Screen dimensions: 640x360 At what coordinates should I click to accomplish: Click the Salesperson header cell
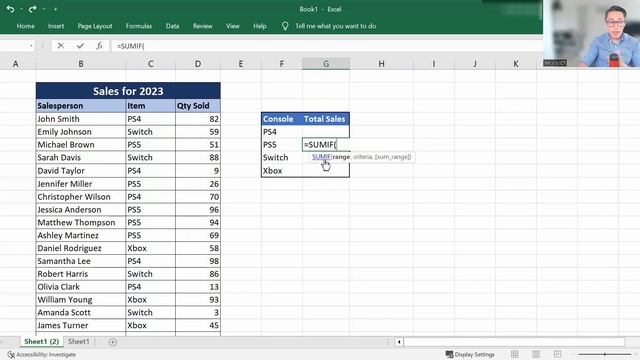click(x=81, y=106)
